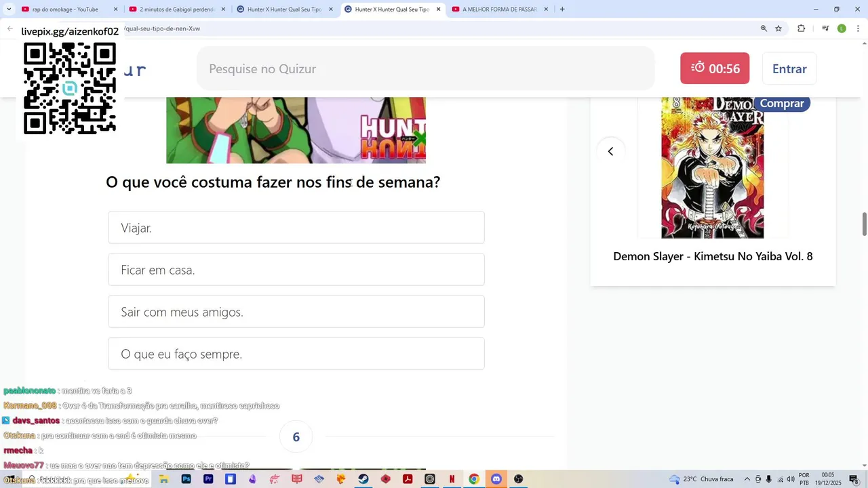Screen dimensions: 868x488
Task: Close the 'A MELHOR FORMA DE PASSAR' tab
Action: coord(546,9)
